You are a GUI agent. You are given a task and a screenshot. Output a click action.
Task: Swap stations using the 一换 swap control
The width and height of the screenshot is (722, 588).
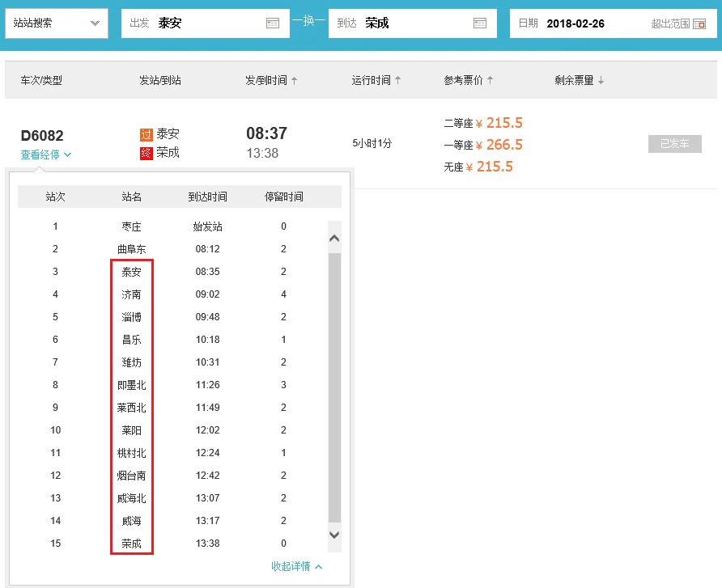click(308, 23)
